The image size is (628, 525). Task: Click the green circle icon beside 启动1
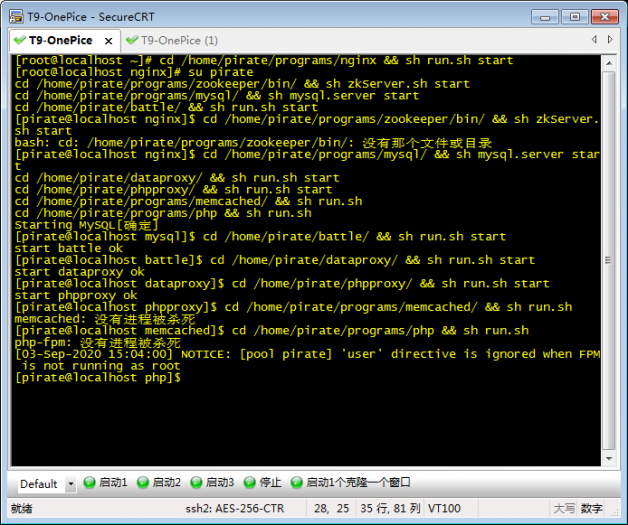point(89,483)
